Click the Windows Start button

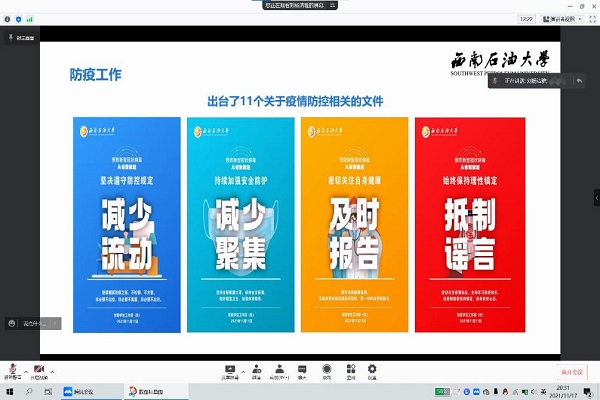tap(8, 392)
